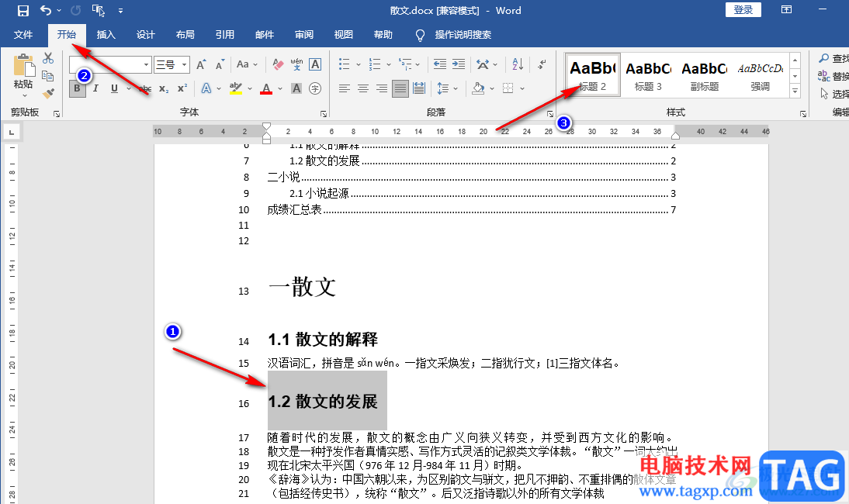849x504 pixels.
Task: Open ribbon display options icon
Action: (786, 10)
